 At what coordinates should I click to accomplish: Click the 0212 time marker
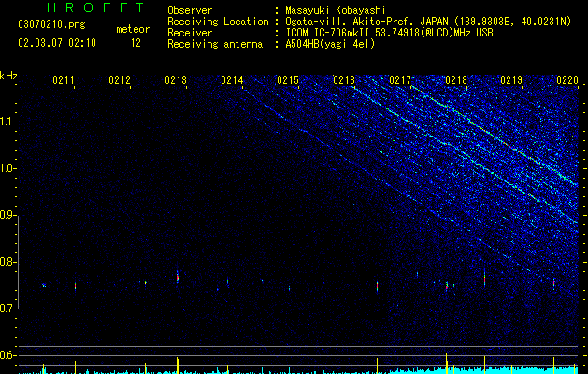coord(120,80)
